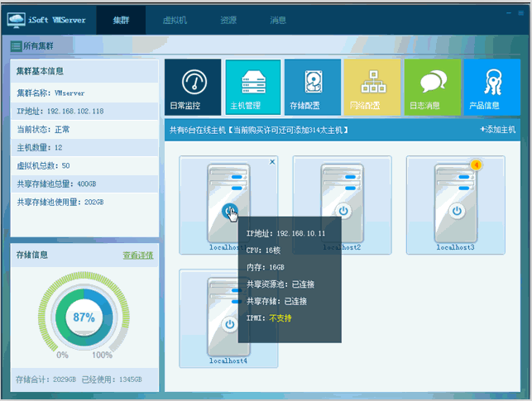Open the 日志消息 log messages tile
532x401 pixels.
pyautogui.click(x=432, y=87)
